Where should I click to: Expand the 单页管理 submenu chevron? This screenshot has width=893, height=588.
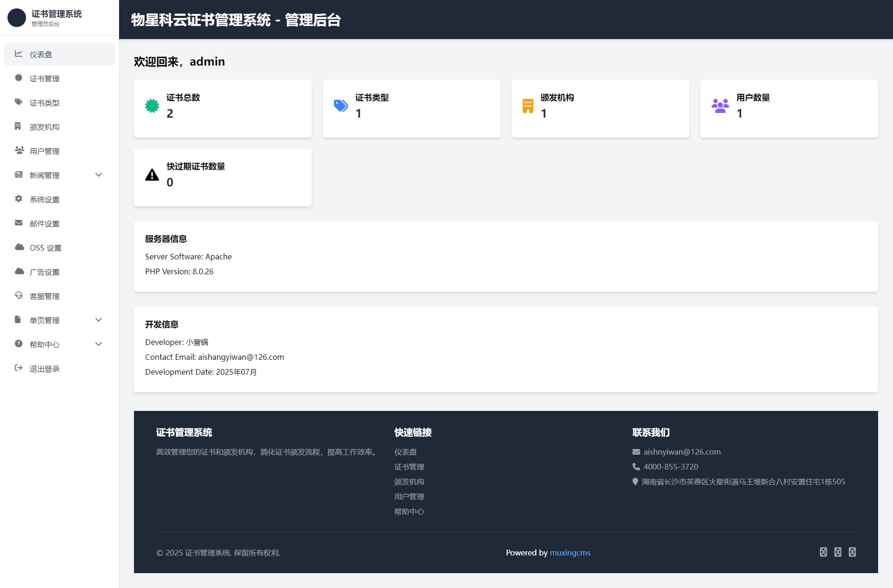[99, 320]
